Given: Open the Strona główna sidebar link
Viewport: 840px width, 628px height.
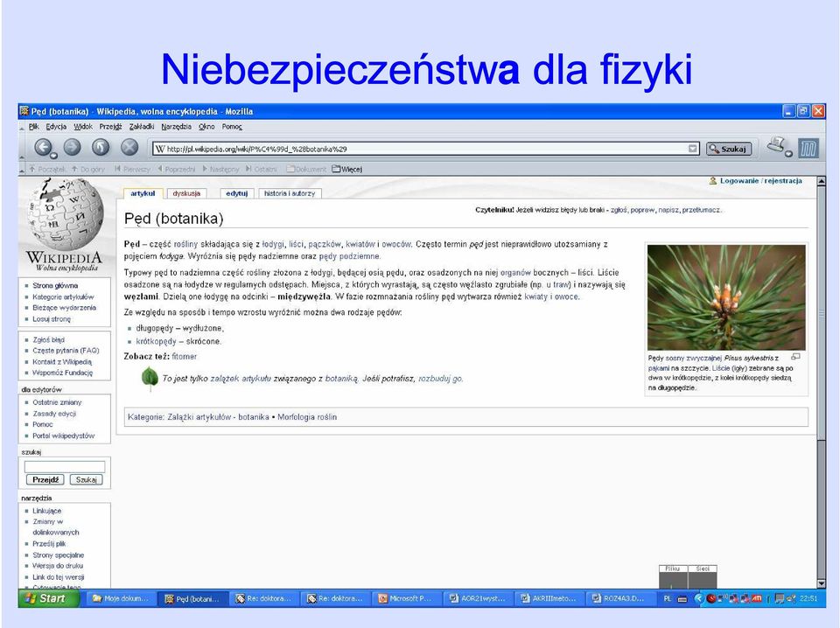Looking at the screenshot, I should click(x=55, y=285).
